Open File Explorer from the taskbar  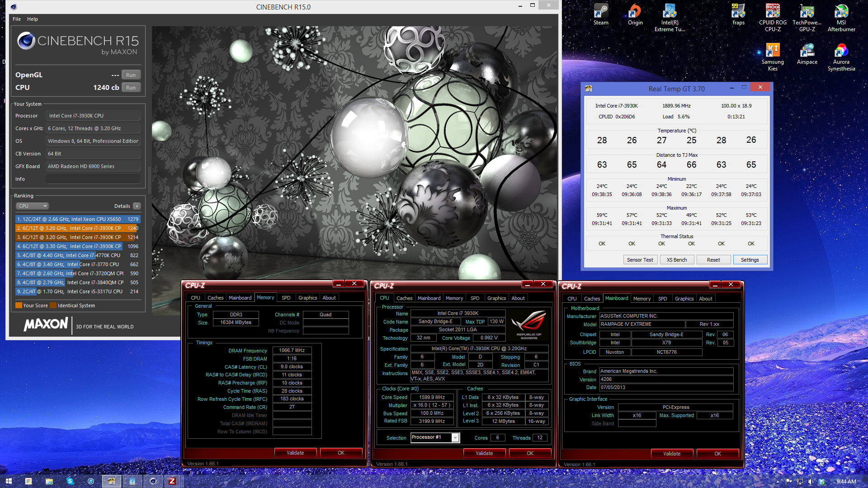tap(49, 481)
